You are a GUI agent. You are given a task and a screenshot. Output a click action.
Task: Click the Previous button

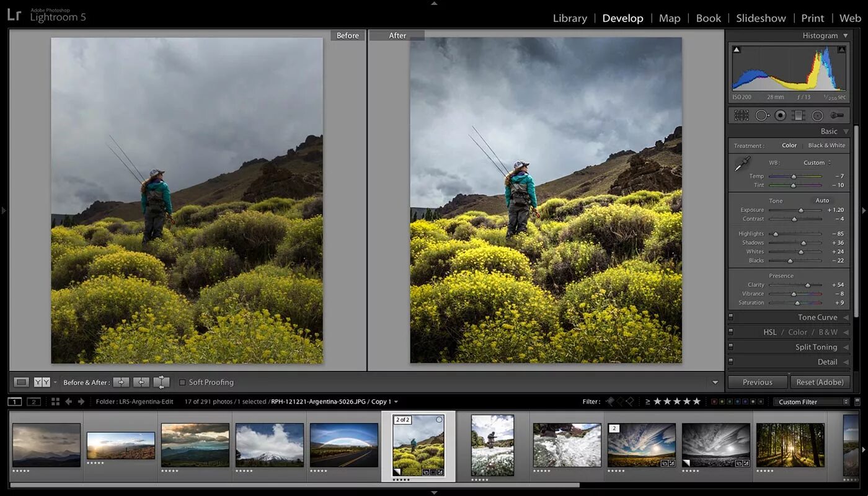pos(758,382)
